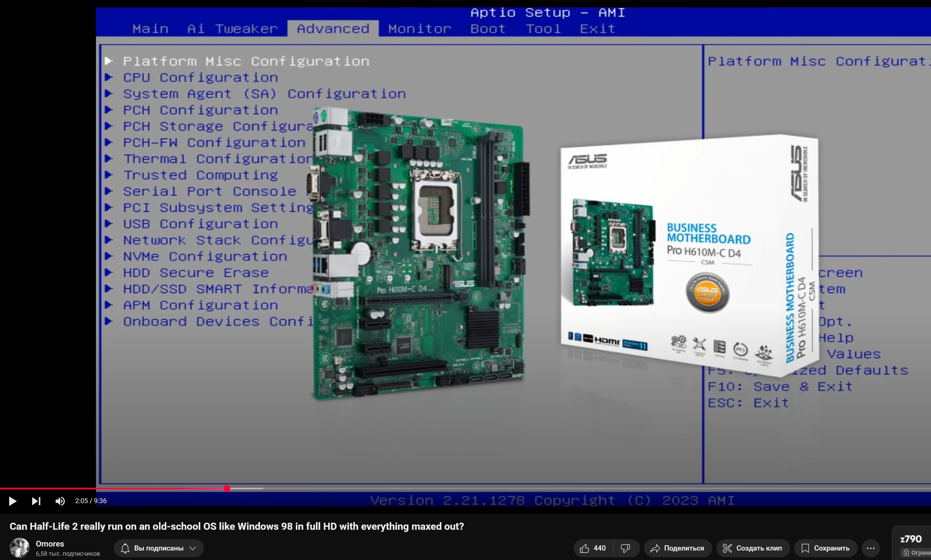Skip to the next video

[x=36, y=501]
